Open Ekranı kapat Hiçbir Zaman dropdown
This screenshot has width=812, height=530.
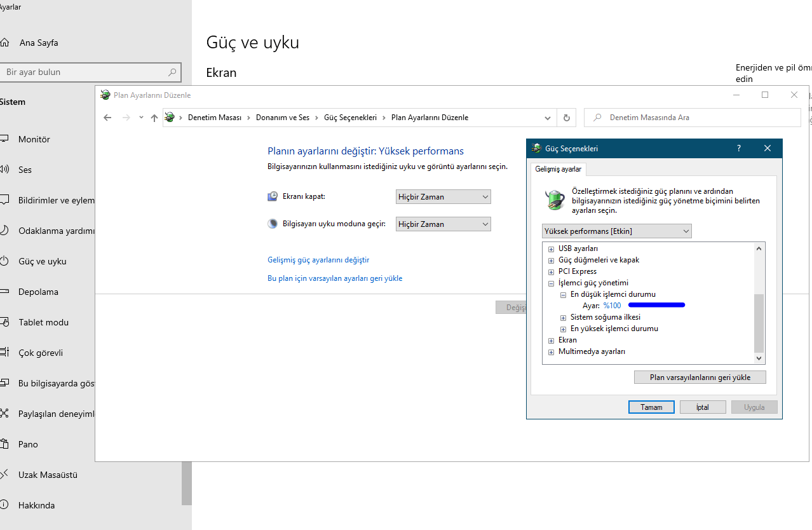coord(443,197)
